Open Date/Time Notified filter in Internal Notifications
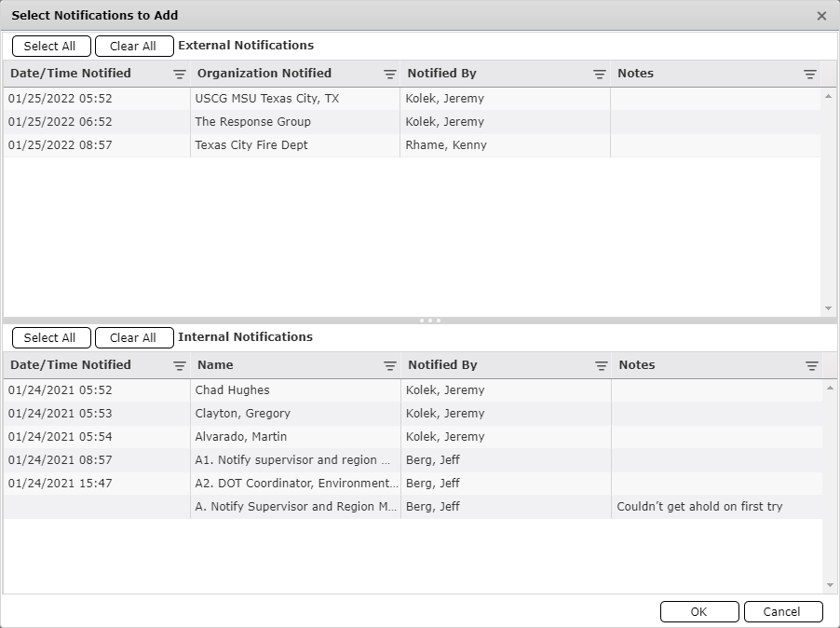The height and width of the screenshot is (628, 840). coord(179,365)
